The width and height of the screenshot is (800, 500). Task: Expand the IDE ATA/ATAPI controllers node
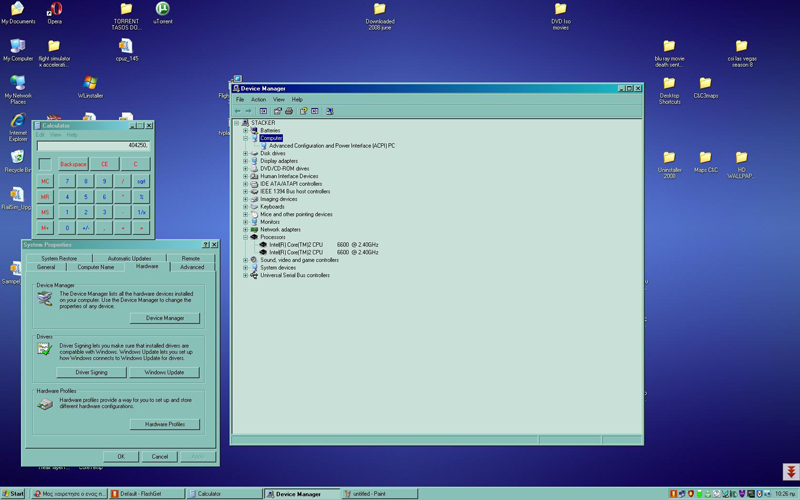coord(245,184)
